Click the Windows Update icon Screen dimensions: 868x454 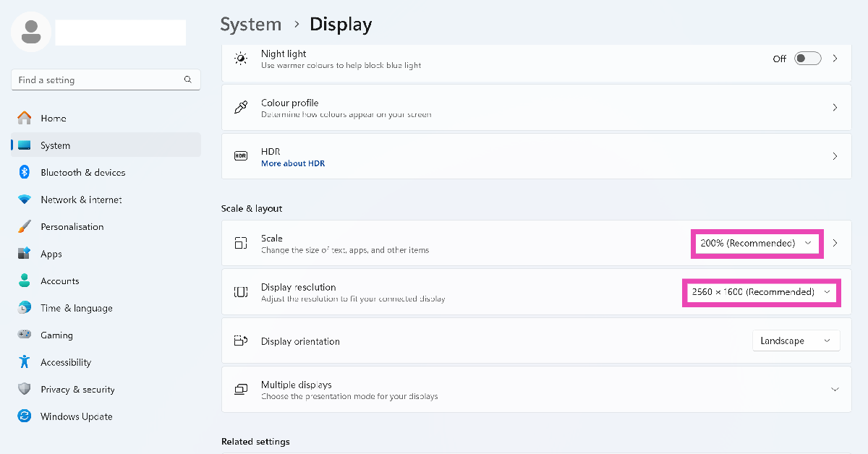(x=25, y=416)
